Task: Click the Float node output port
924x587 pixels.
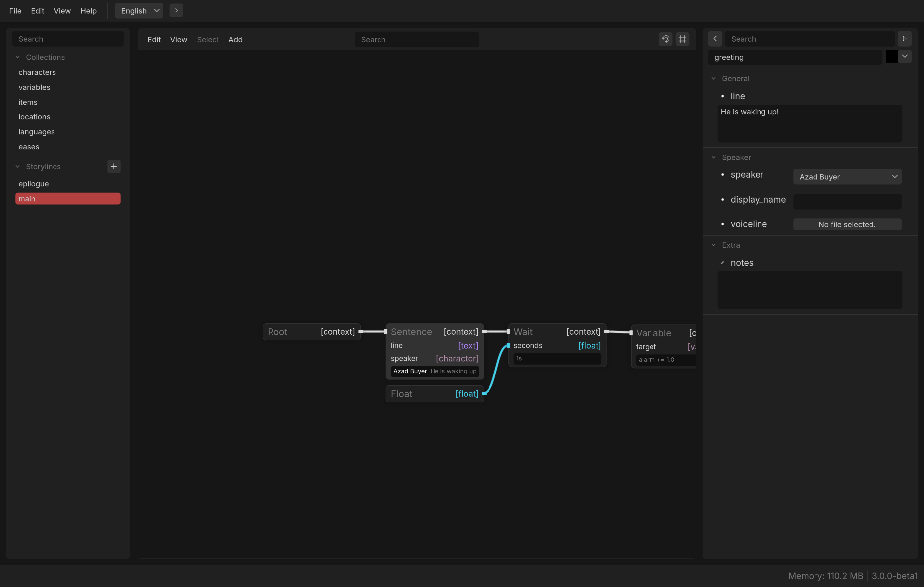Action: tap(484, 394)
